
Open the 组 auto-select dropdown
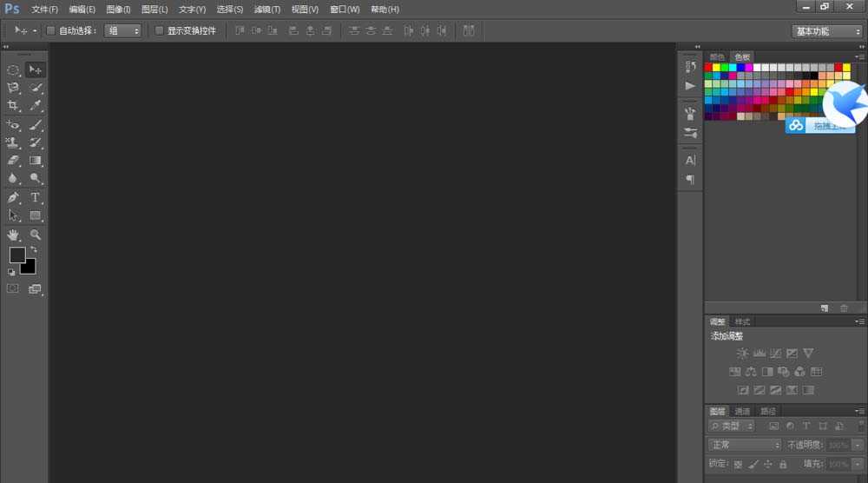(x=122, y=30)
